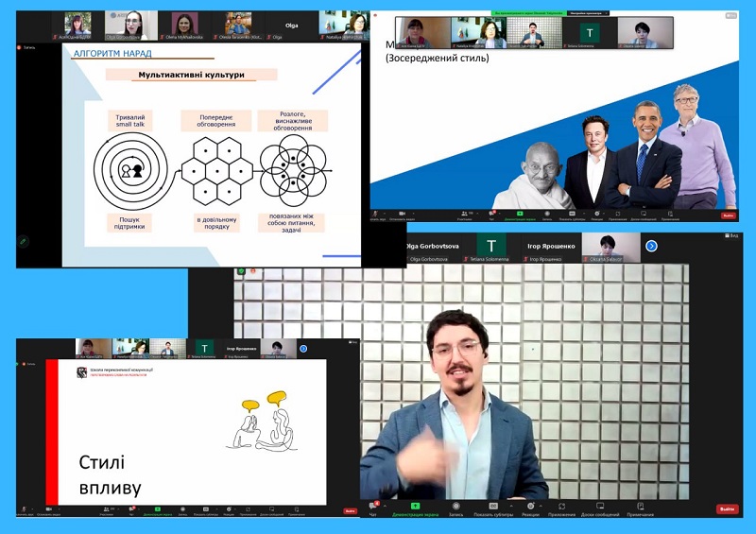Click Record icon in the presenter video window
Image resolution: width=756 pixels, height=534 pixels.
point(455,506)
